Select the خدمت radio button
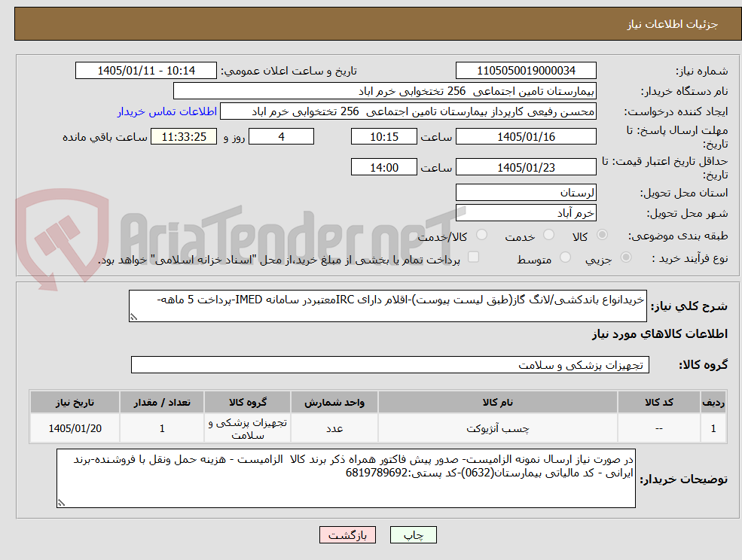Viewport: 742px width, 560px height. click(x=548, y=235)
